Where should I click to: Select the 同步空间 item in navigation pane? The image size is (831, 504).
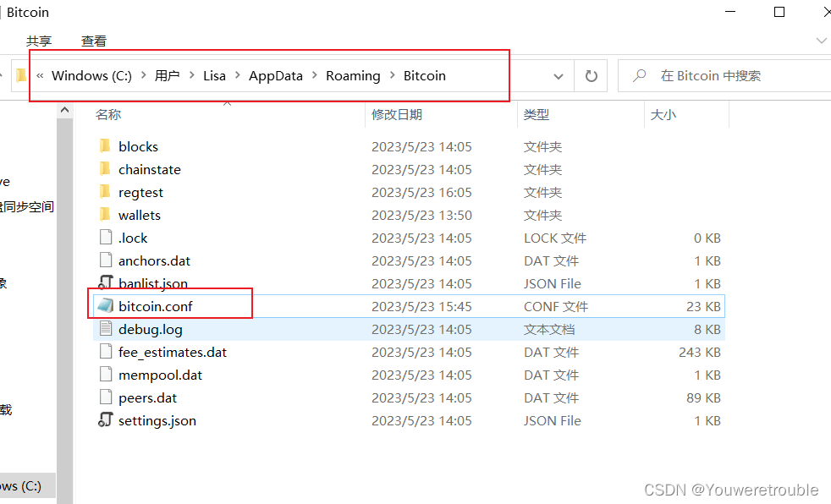click(26, 206)
